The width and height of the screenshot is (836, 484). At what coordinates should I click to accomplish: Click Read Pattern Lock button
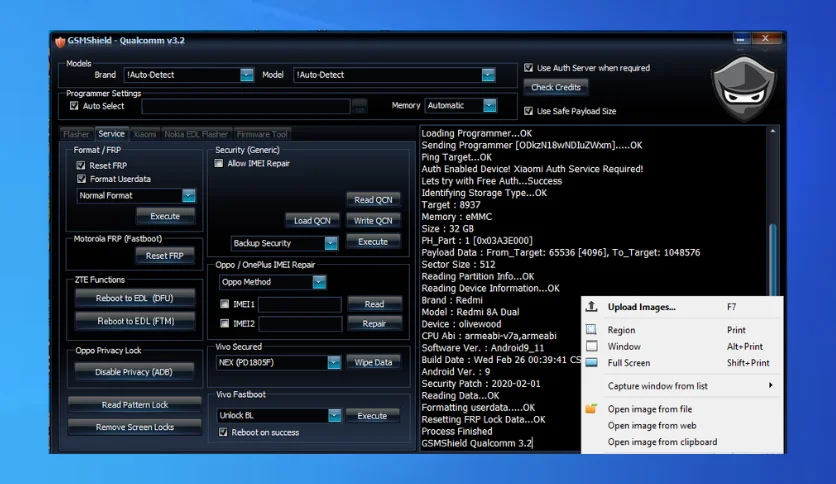(x=135, y=405)
